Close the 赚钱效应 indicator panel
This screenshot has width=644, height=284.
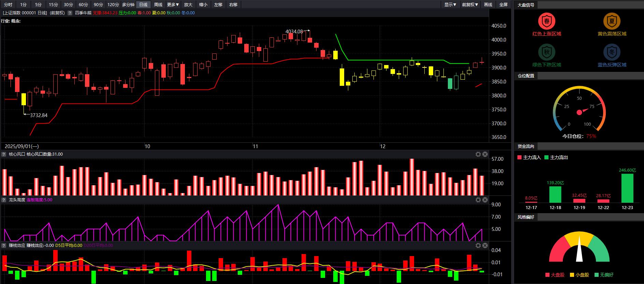(485, 246)
